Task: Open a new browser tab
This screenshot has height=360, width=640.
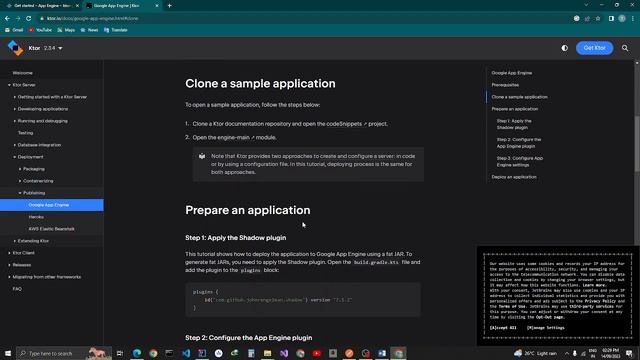Action: coord(169,6)
